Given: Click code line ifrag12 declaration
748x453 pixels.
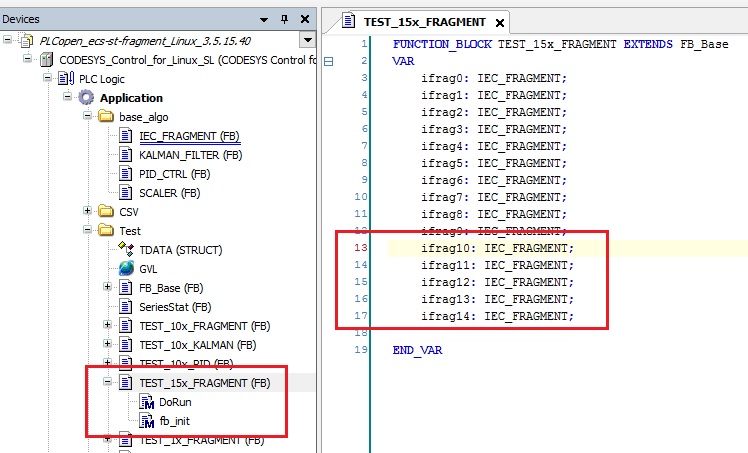Looking at the screenshot, I should 497,282.
